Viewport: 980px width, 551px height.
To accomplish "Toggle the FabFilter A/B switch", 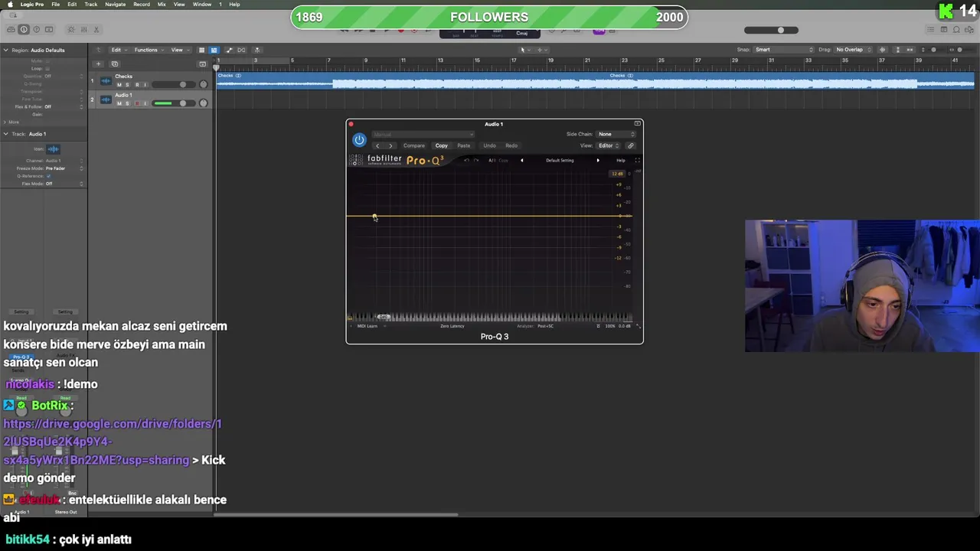I will [492, 161].
